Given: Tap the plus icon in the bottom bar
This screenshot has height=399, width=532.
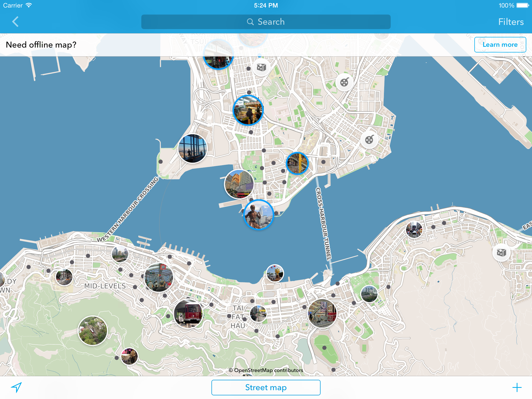Looking at the screenshot, I should click(x=517, y=387).
